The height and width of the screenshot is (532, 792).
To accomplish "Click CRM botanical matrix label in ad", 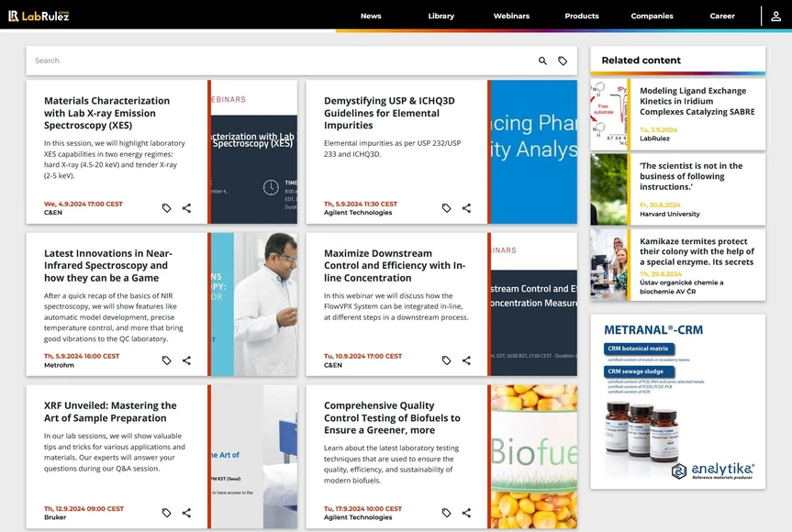I will click(x=638, y=349).
